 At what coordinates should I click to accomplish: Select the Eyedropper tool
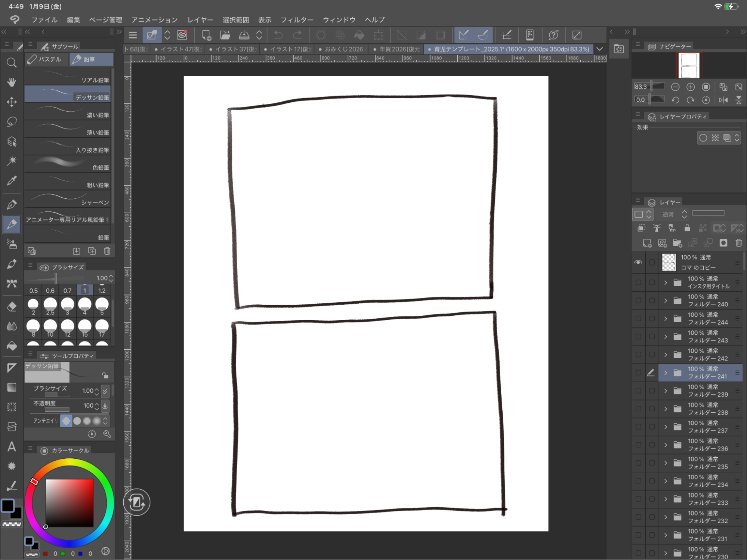tap(12, 181)
